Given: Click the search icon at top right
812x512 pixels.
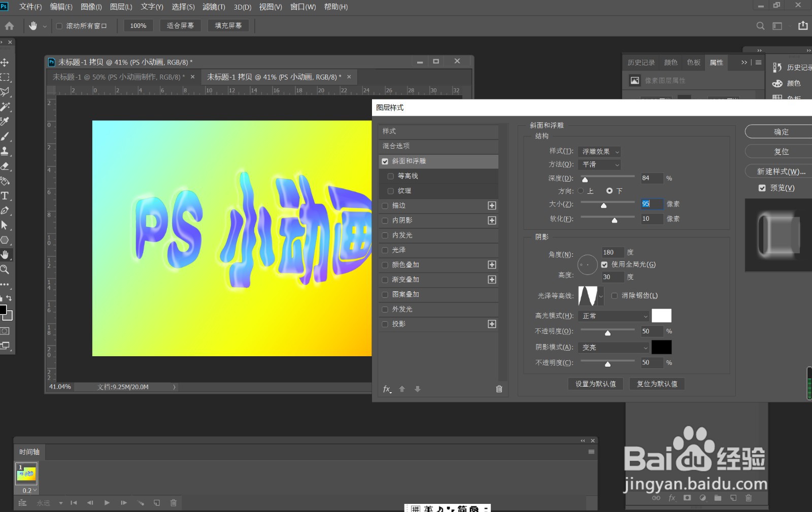Looking at the screenshot, I should [x=760, y=25].
